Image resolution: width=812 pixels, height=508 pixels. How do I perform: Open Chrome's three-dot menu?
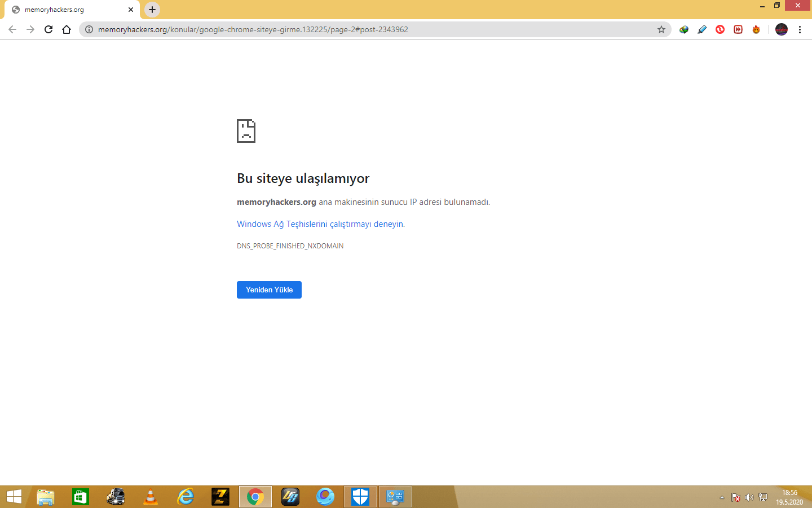[x=800, y=29]
